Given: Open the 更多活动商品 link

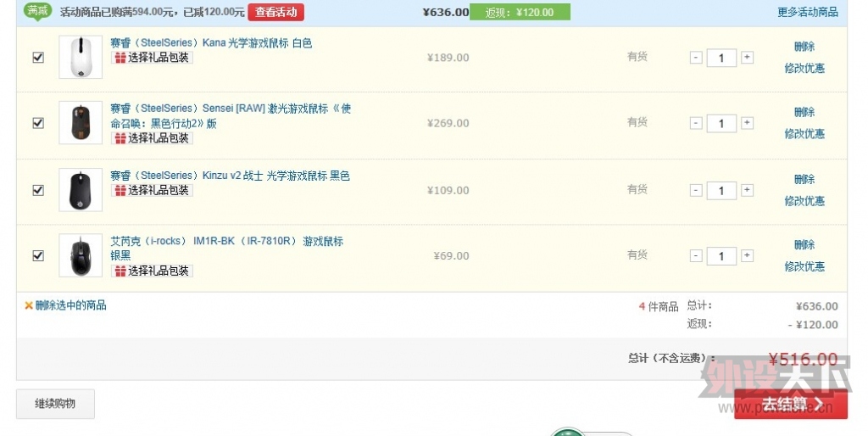Looking at the screenshot, I should click(x=808, y=12).
